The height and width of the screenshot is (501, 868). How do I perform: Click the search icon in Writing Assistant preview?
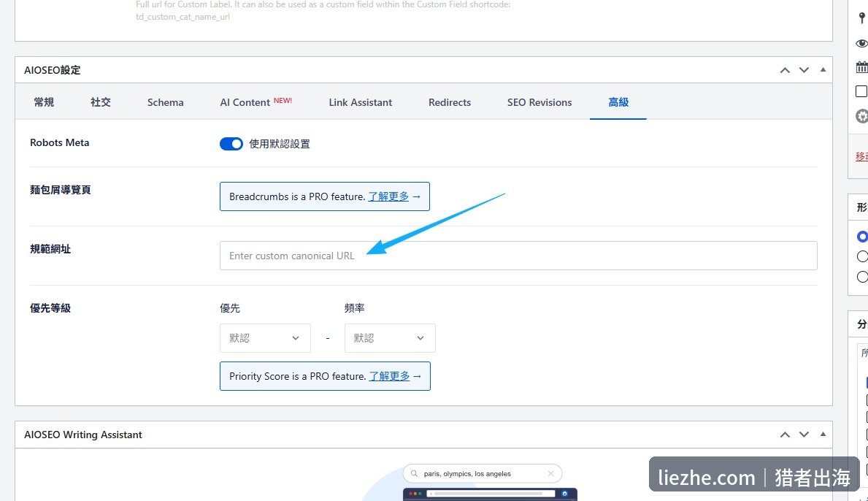[414, 473]
